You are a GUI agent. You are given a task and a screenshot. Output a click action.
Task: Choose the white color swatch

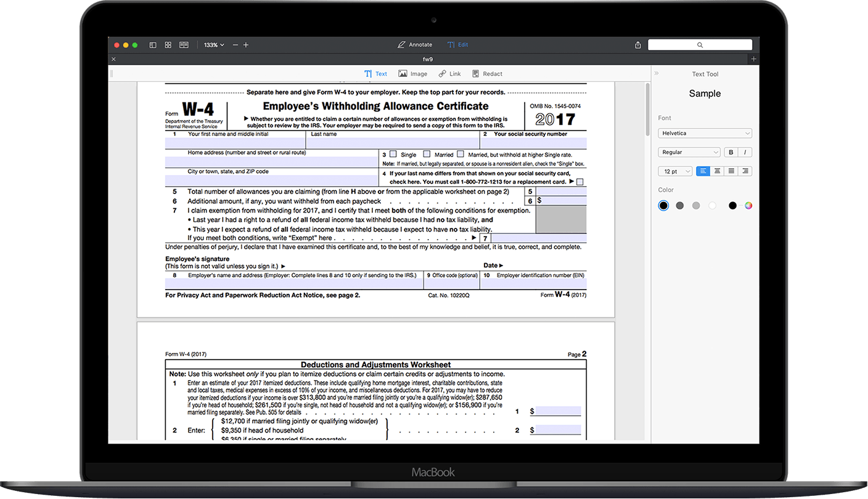click(x=713, y=206)
